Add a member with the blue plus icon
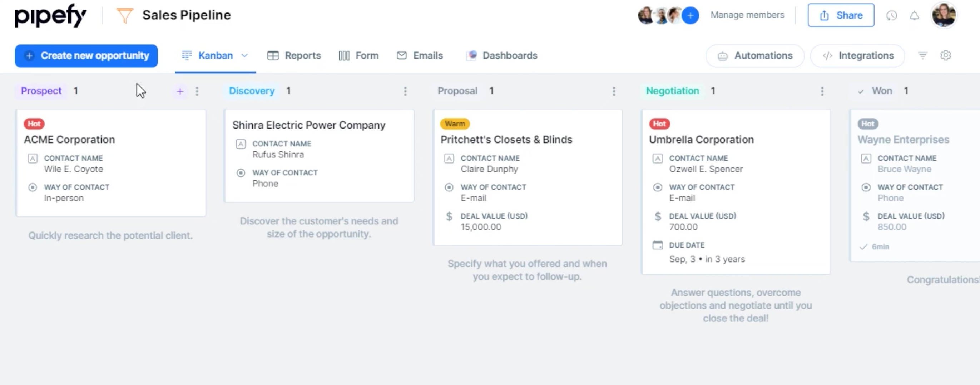The width and height of the screenshot is (980, 385). coord(690,16)
